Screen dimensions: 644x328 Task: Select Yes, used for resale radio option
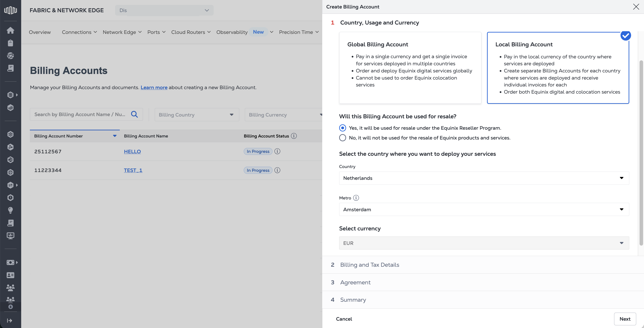[343, 128]
